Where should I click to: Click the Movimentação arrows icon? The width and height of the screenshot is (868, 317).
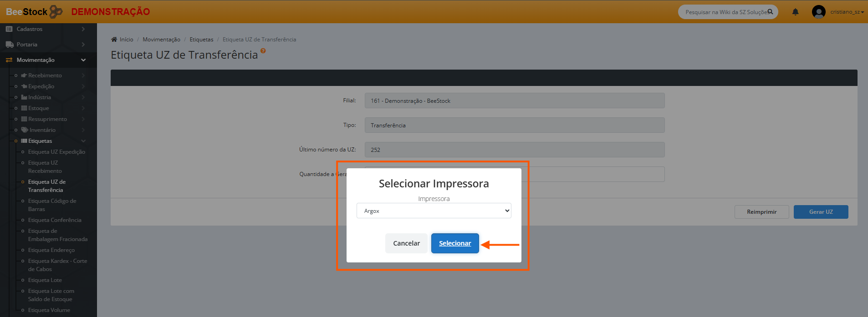click(9, 60)
